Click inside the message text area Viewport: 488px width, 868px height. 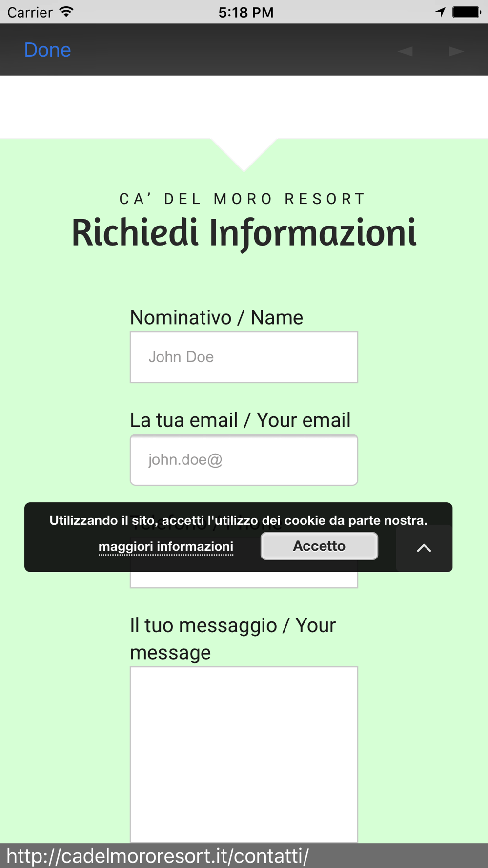tap(244, 754)
